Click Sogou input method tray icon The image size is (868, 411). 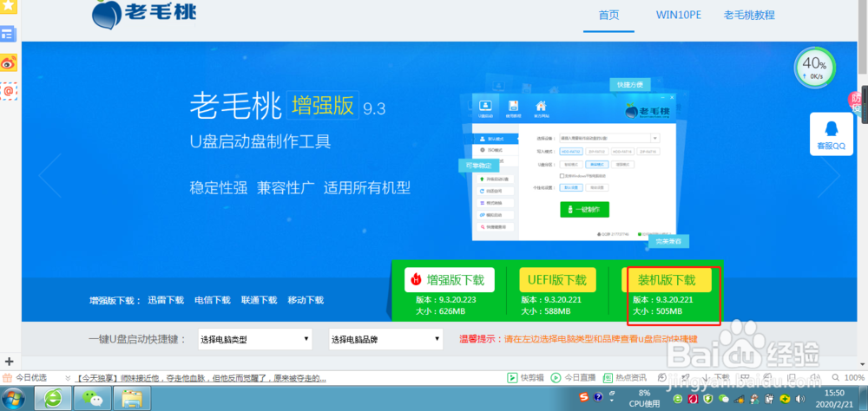(x=584, y=398)
